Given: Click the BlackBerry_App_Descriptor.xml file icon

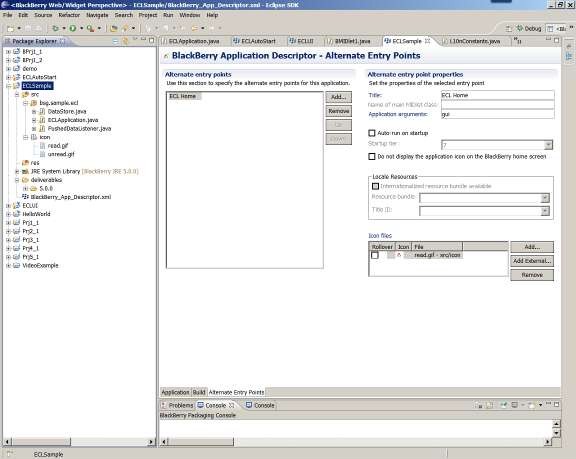Looking at the screenshot, I should (25, 197).
